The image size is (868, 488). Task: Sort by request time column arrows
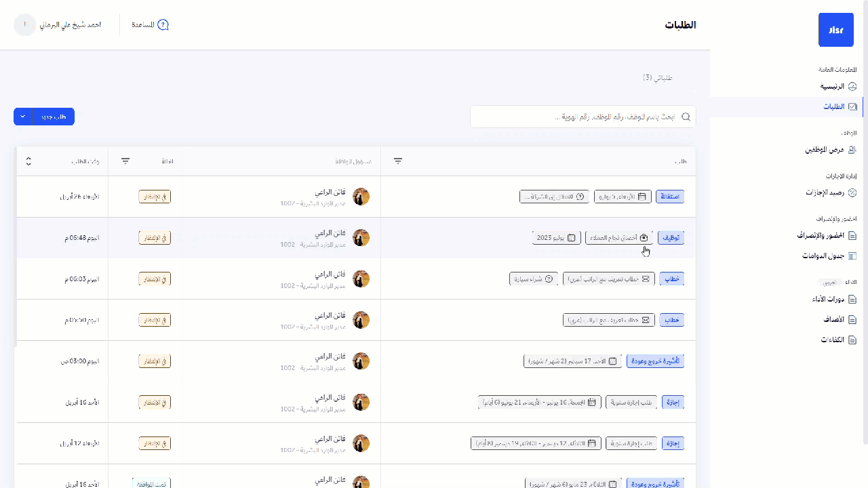coord(28,161)
